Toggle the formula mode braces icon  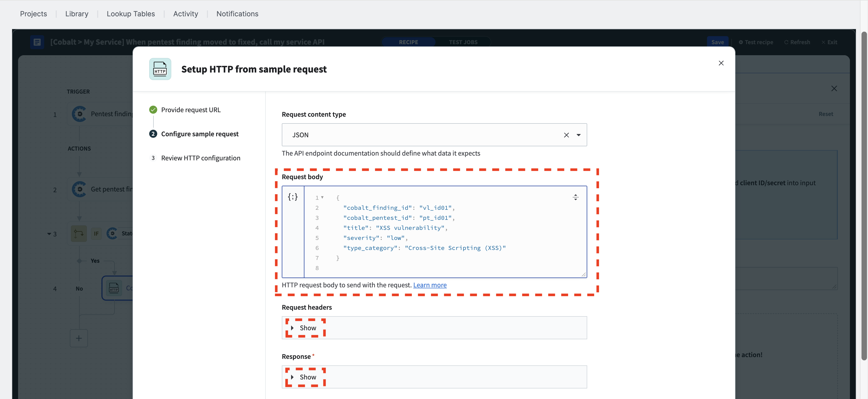[x=293, y=197]
